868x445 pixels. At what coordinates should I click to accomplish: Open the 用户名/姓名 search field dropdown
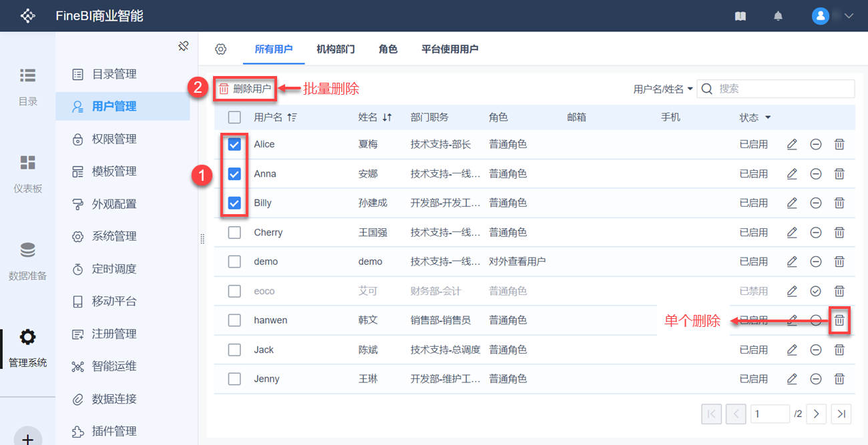[663, 89]
